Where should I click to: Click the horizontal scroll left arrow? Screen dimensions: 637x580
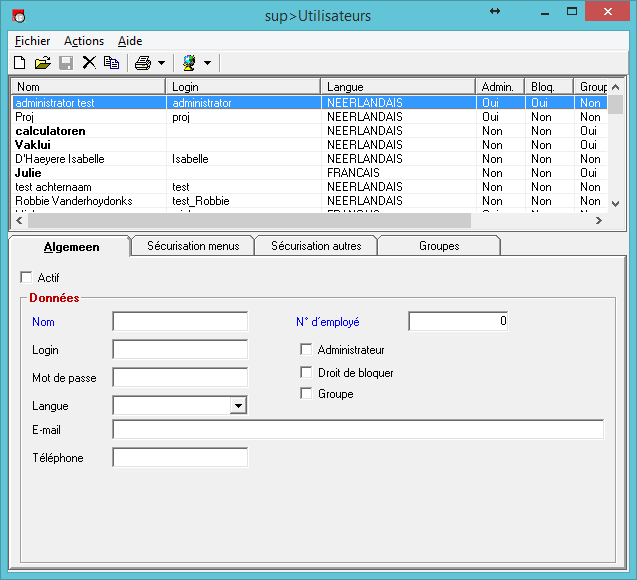coord(19,220)
